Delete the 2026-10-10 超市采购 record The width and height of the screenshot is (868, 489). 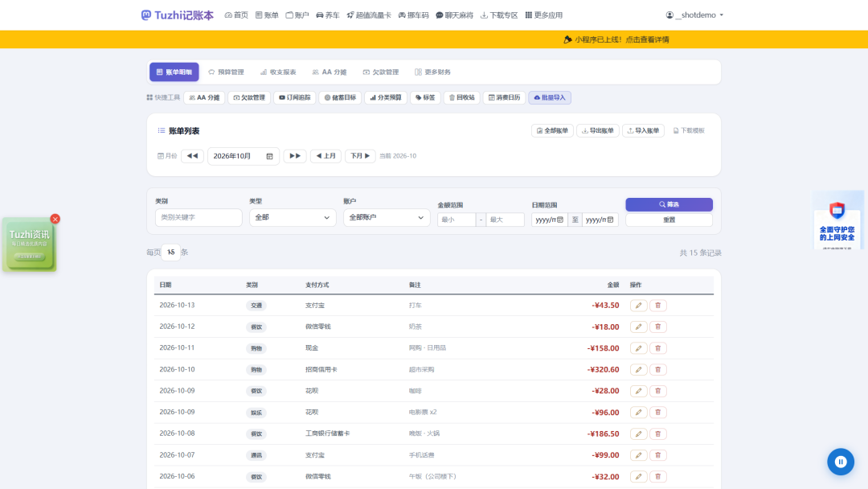coord(657,369)
